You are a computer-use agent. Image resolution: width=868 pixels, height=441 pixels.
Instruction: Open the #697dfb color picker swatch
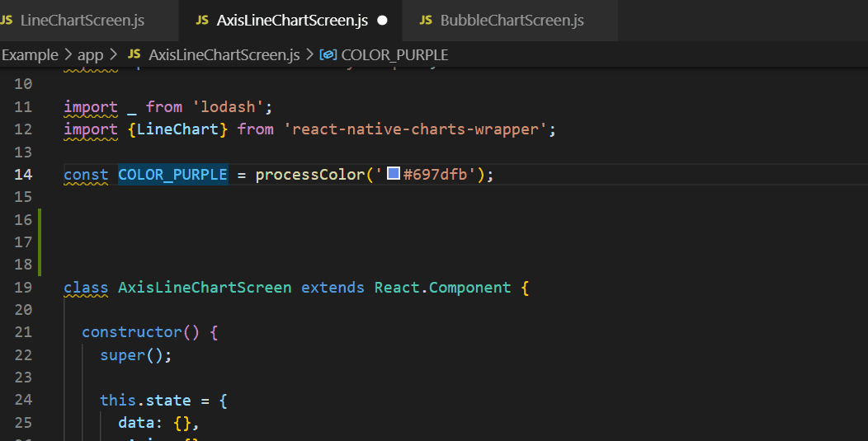point(393,174)
